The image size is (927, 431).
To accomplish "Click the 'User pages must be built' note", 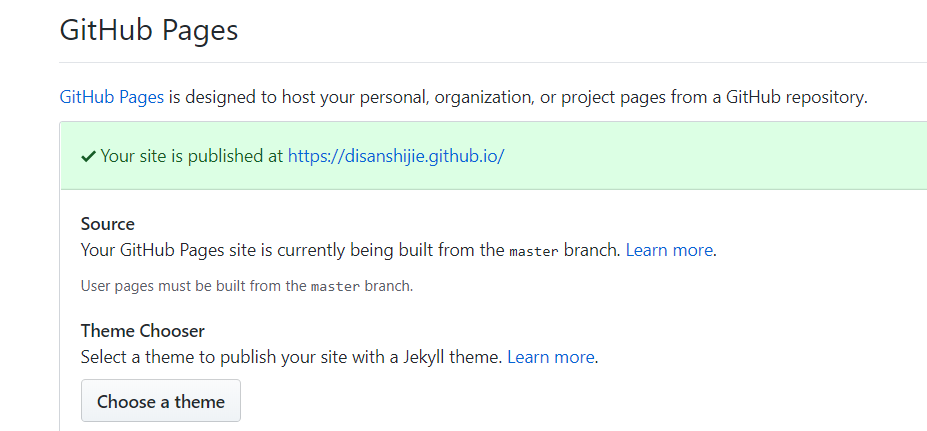I will click(247, 286).
